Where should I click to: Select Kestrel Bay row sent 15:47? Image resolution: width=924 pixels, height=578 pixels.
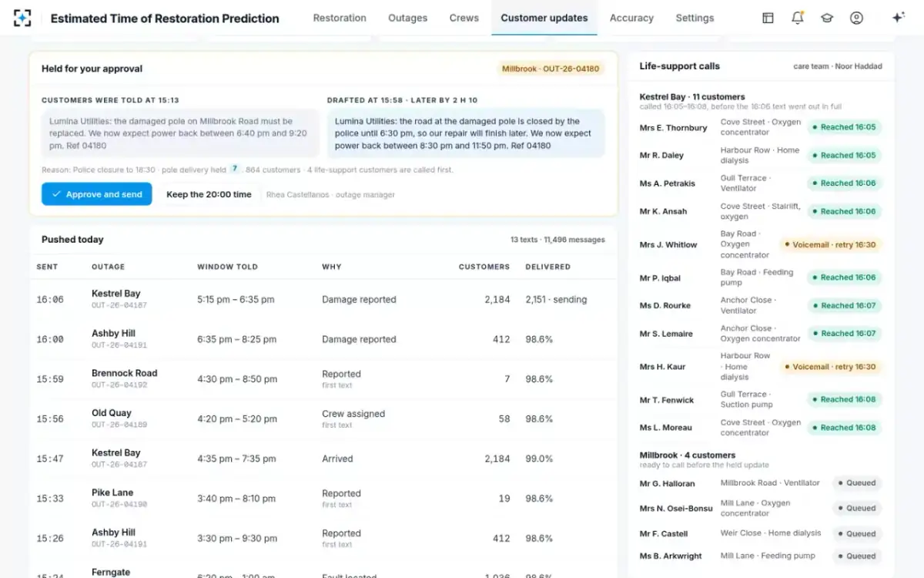point(323,459)
